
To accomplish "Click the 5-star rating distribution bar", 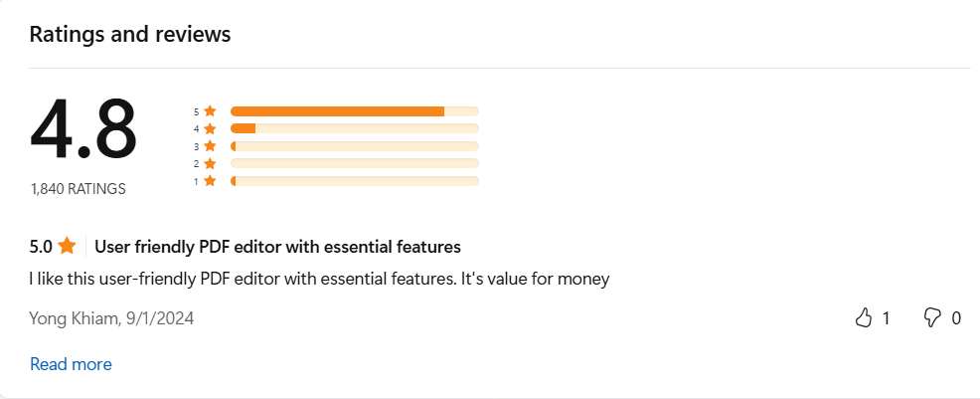I will [x=355, y=111].
